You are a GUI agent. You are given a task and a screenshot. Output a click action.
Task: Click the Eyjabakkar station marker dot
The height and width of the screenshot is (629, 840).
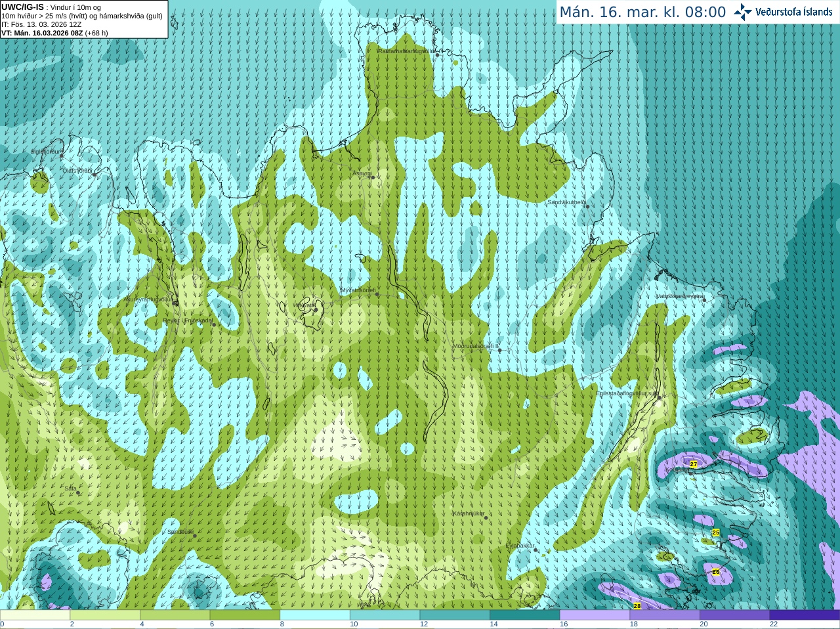pos(535,550)
